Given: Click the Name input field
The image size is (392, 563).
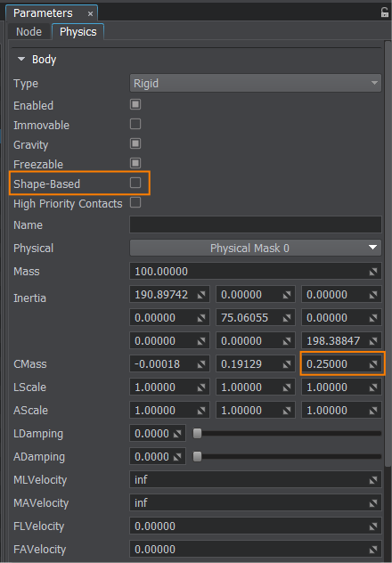Looking at the screenshot, I should (x=255, y=224).
